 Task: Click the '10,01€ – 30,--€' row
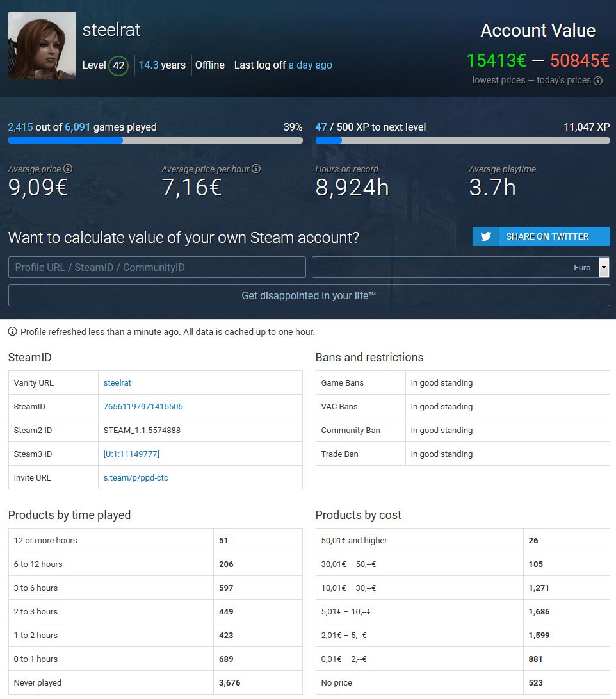463,588
